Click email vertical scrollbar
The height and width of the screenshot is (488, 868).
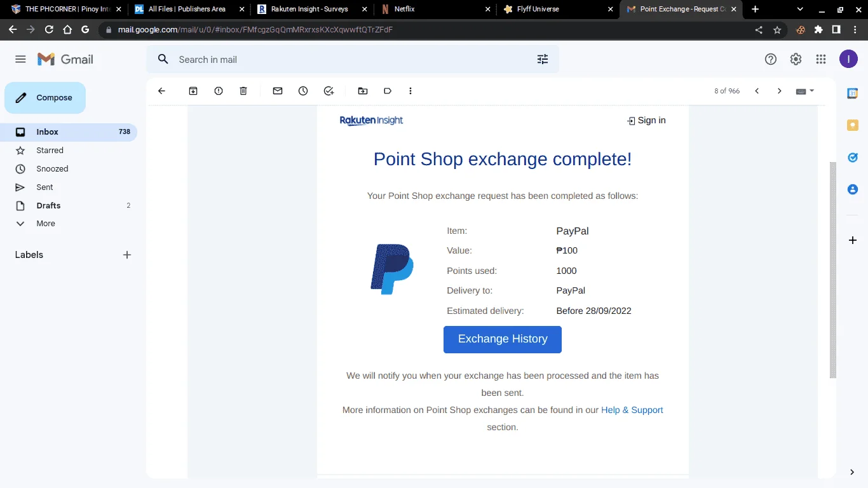(x=833, y=269)
